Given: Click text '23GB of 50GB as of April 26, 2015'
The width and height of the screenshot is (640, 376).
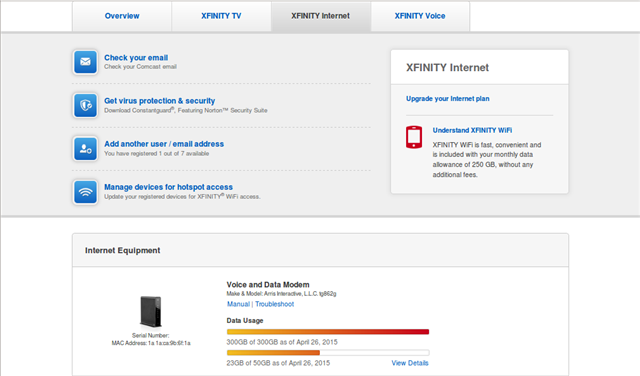Looking at the screenshot, I should point(278,363).
